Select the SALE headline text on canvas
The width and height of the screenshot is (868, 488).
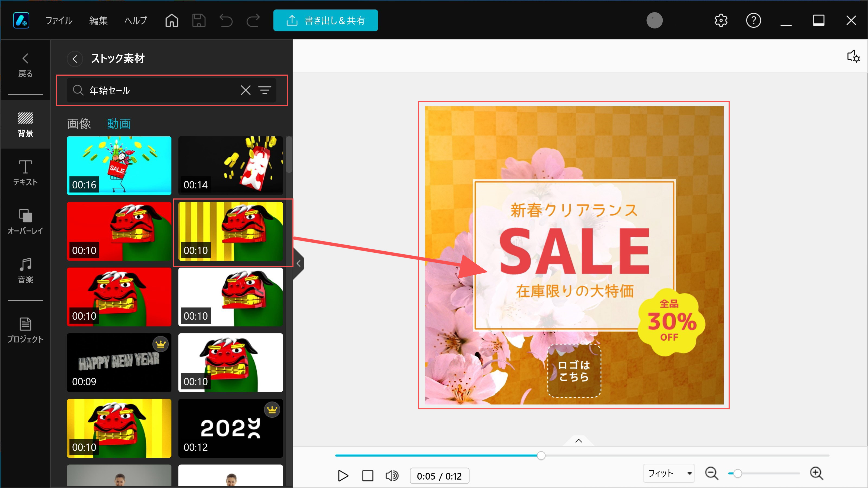[x=575, y=251]
